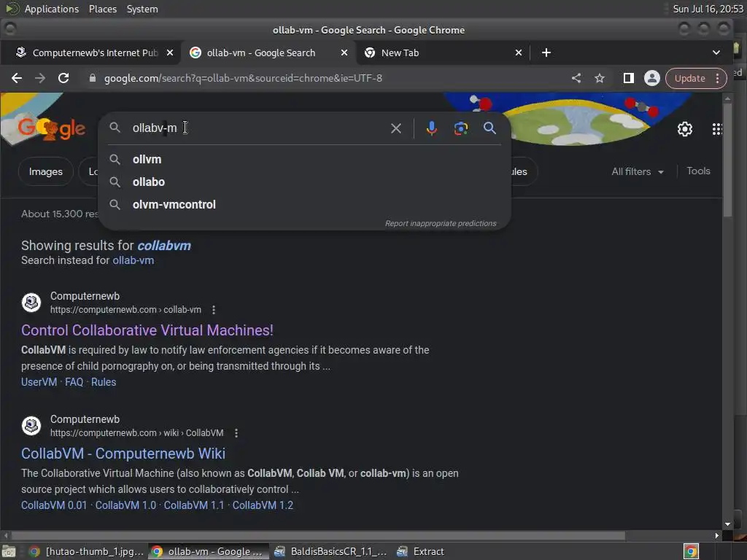This screenshot has width=747, height=560.
Task: Click the Google doodle logo
Action: (52, 128)
